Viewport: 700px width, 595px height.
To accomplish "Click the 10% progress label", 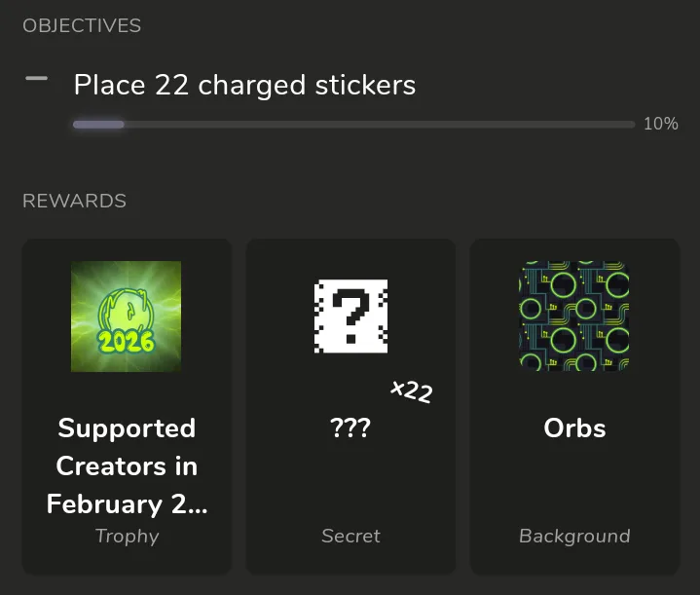I will point(660,124).
